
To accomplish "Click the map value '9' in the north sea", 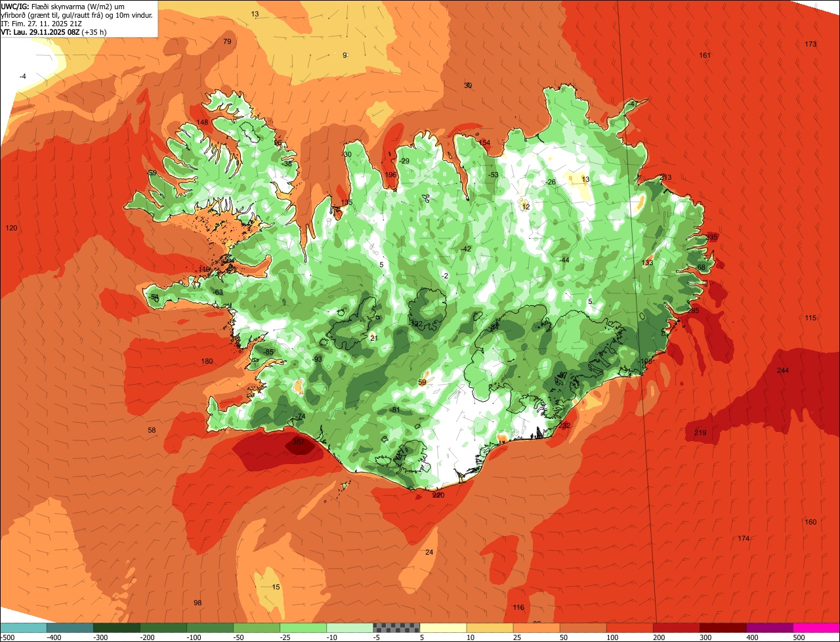I will [x=345, y=55].
